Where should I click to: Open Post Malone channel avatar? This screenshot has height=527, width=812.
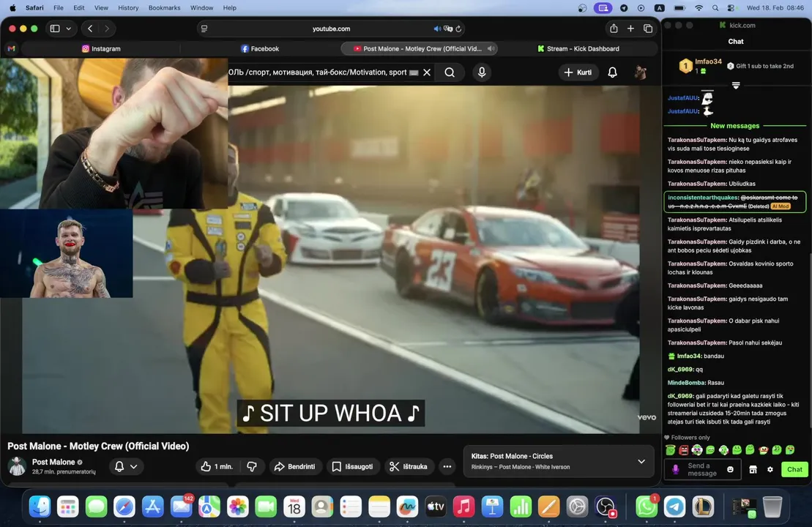coord(17,466)
